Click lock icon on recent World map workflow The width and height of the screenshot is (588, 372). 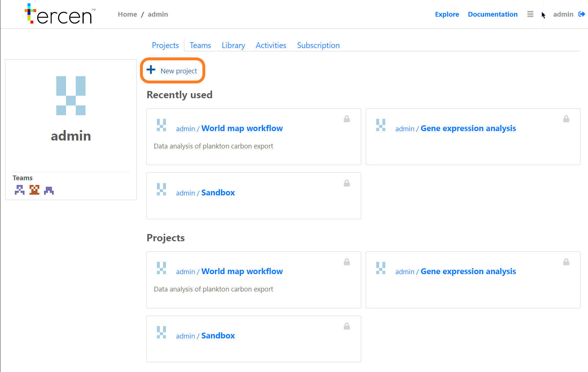pyautogui.click(x=347, y=119)
